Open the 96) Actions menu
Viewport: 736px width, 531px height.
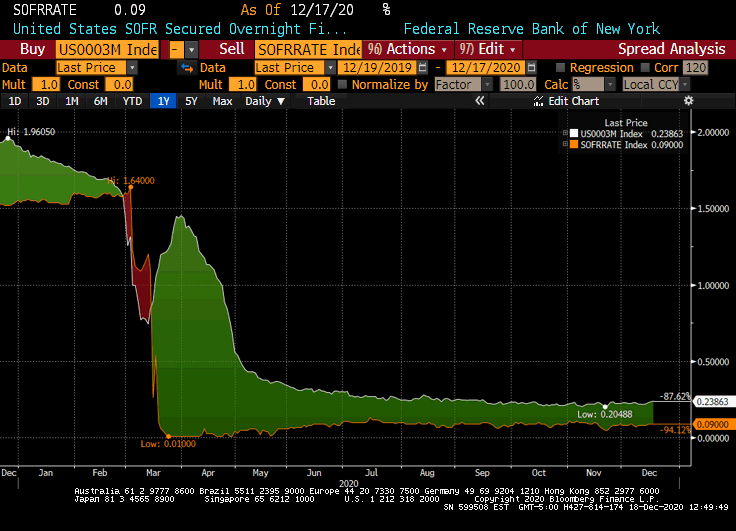(x=407, y=49)
